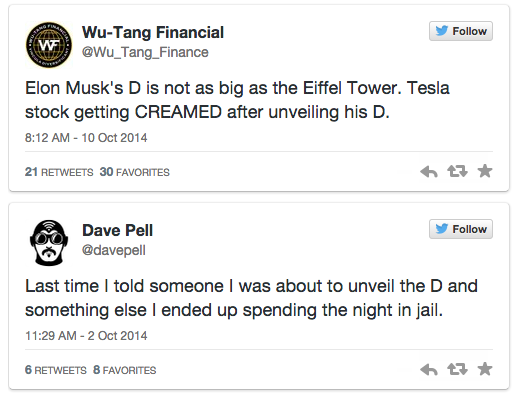
Task: Follow Dave Pell account
Action: coord(461,229)
